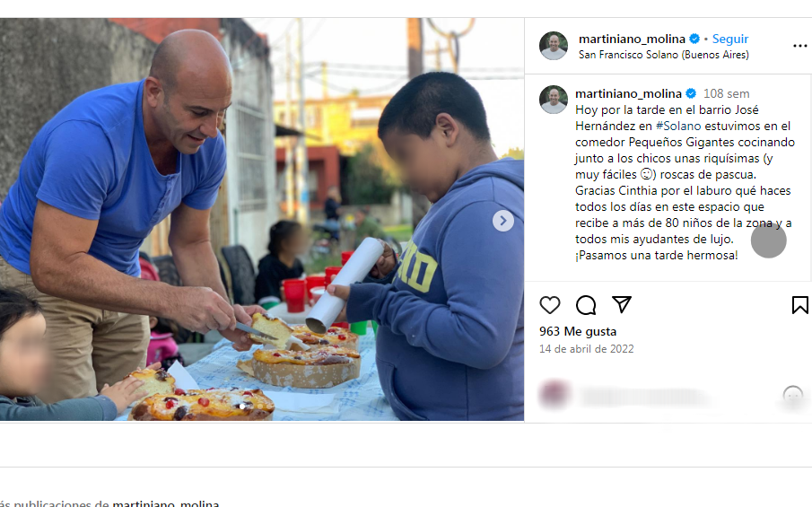Open the 963 Me gusta likes list
The image size is (812, 507).
click(x=578, y=331)
